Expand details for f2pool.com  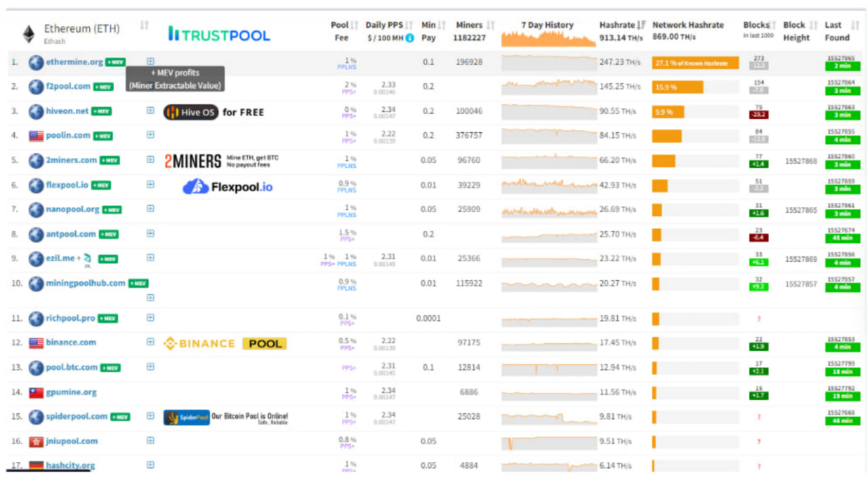150,86
